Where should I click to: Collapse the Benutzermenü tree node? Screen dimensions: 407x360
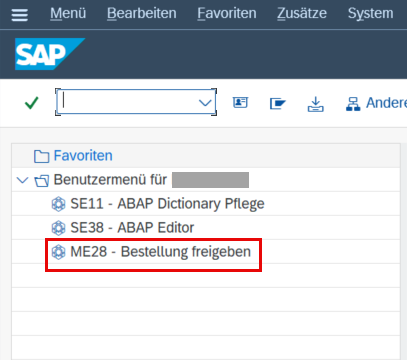click(22, 180)
